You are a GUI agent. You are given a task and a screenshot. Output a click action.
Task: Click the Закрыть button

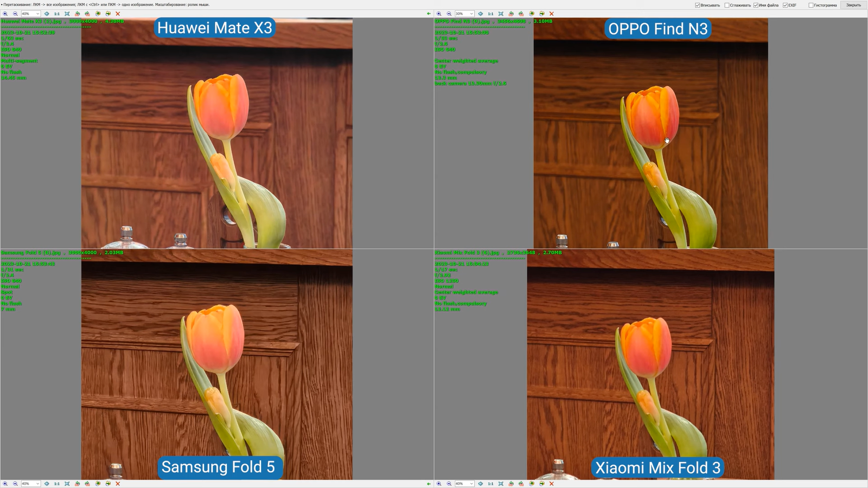point(853,5)
